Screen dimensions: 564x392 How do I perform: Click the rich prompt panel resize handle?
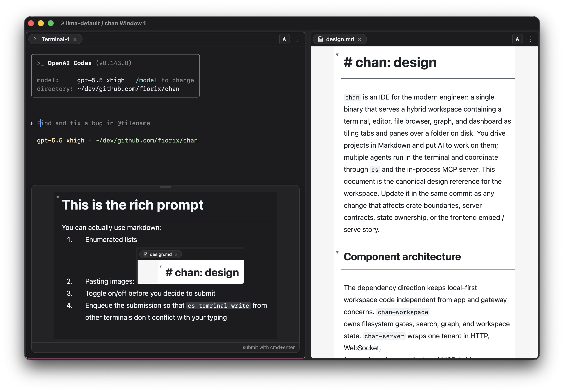[x=165, y=187]
